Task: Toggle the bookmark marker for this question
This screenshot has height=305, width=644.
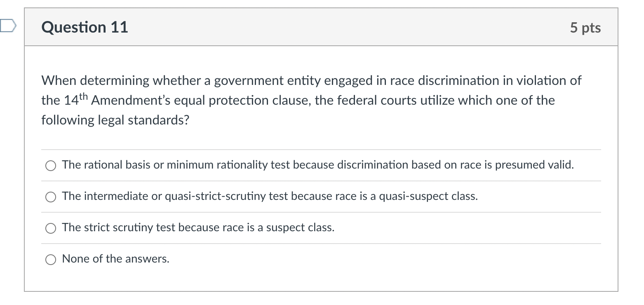Action: [7, 26]
